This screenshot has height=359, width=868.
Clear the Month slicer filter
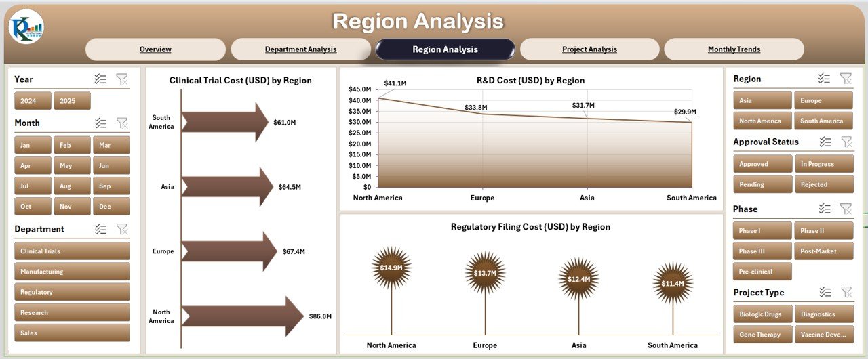point(122,123)
